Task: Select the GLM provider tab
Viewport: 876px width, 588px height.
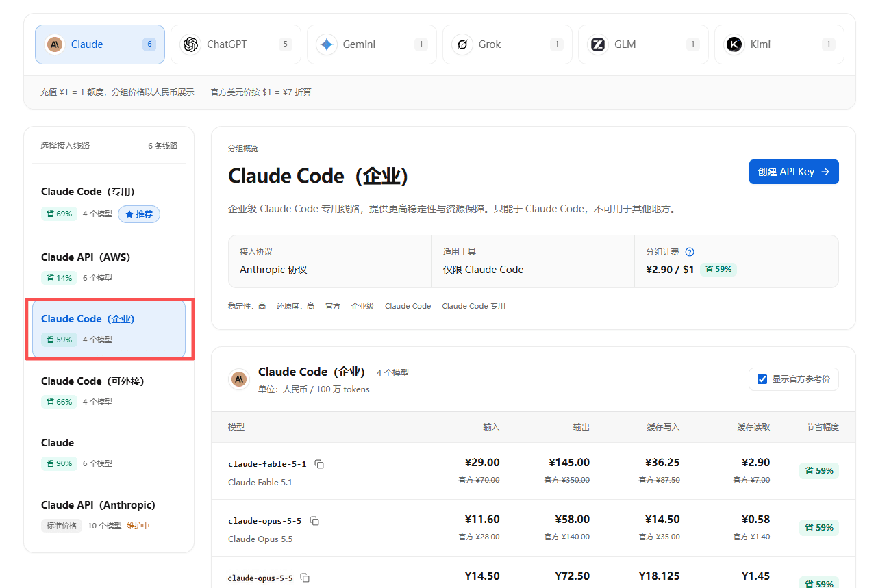Action: (643, 44)
